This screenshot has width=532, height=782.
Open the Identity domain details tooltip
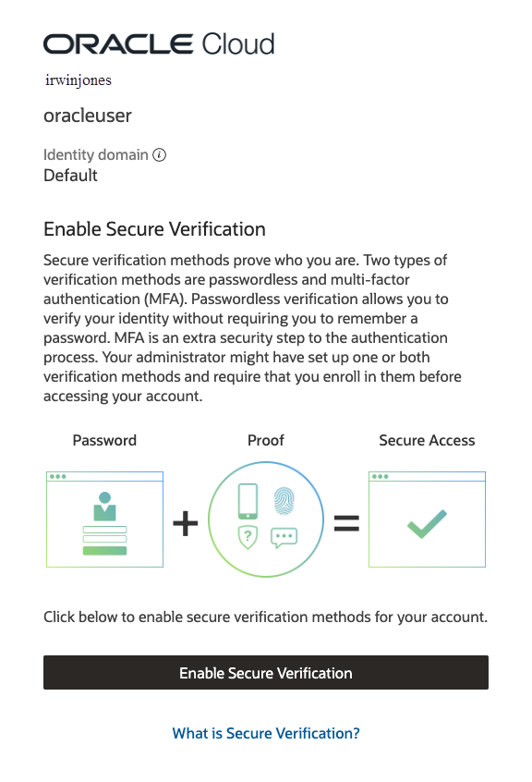coord(159,154)
